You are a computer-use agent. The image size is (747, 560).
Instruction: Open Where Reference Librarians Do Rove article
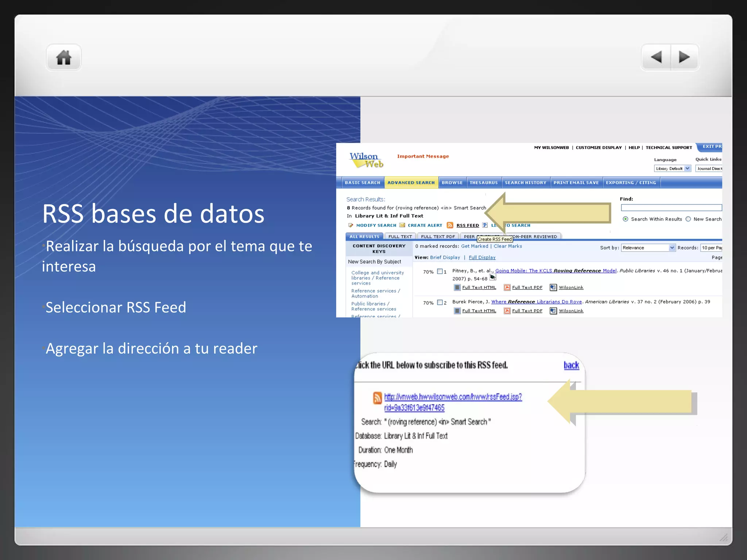pyautogui.click(x=537, y=302)
